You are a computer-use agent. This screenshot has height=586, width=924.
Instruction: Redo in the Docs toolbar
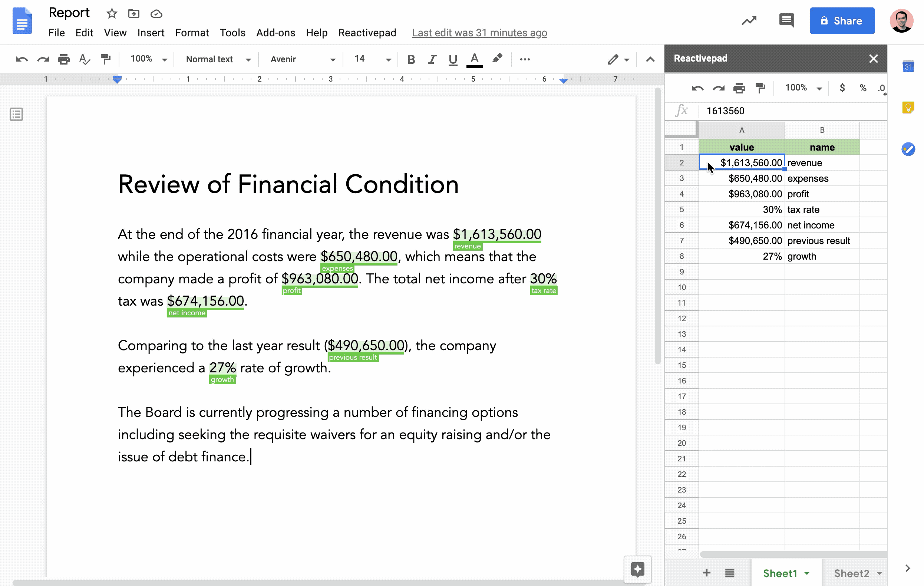pyautogui.click(x=43, y=59)
